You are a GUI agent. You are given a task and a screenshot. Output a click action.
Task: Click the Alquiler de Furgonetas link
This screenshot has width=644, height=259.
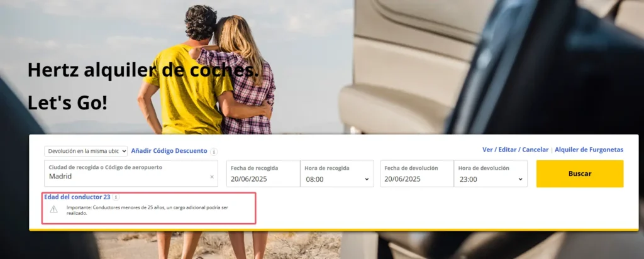coord(589,150)
